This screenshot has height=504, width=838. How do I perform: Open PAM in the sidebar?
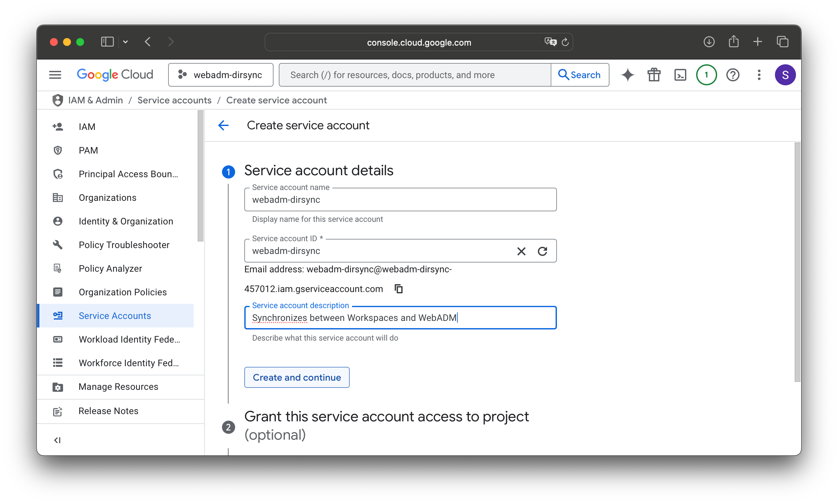point(116,150)
